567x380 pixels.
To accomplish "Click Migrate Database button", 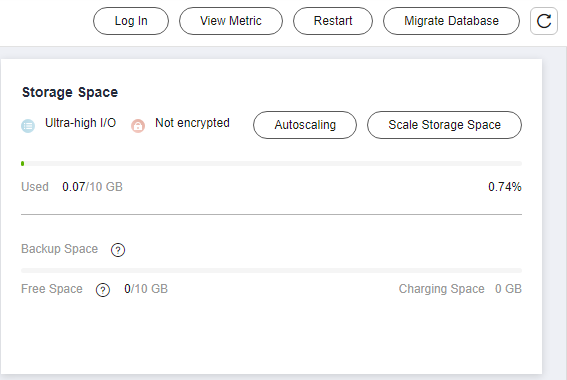I will point(451,21).
